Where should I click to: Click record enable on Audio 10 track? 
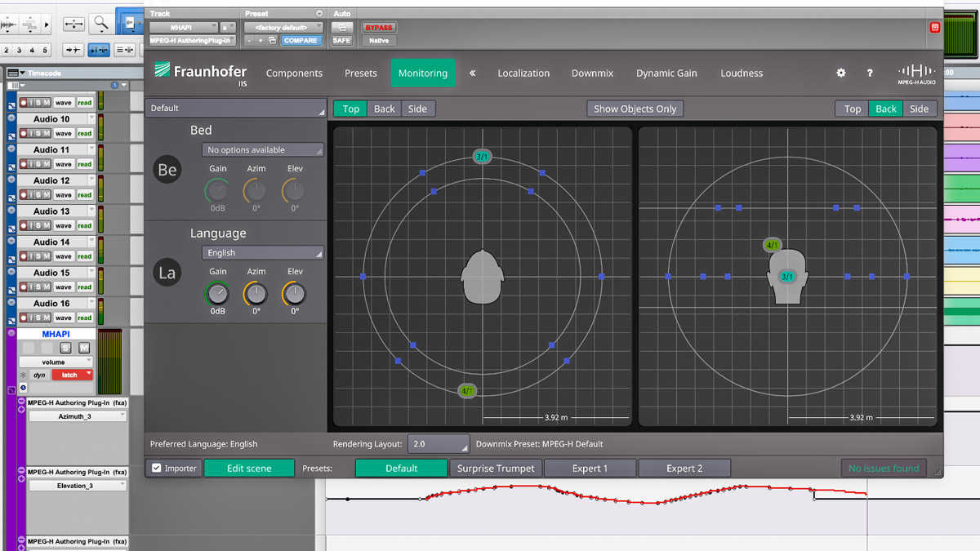[x=24, y=133]
